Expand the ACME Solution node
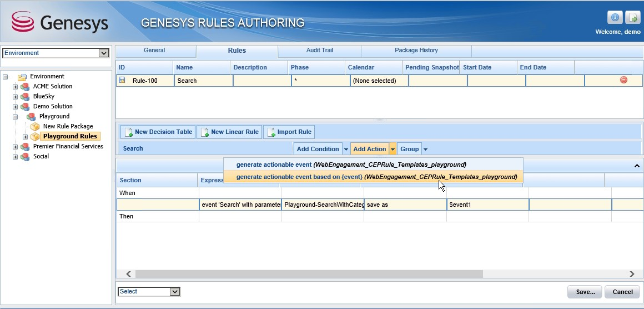The image size is (644, 309). click(15, 87)
